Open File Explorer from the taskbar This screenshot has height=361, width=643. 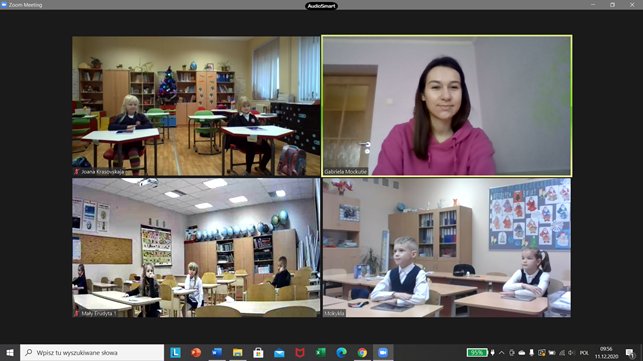[x=237, y=352]
